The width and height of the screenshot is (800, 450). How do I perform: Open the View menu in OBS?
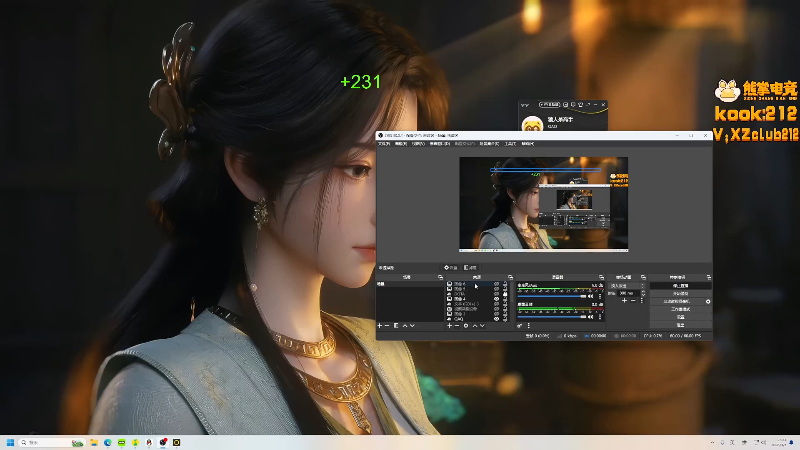tap(418, 143)
